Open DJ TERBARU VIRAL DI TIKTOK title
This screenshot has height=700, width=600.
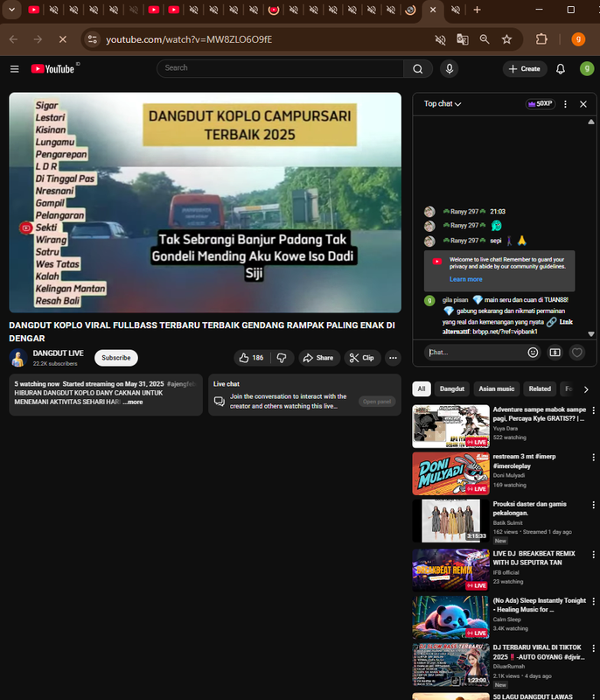[539, 652]
